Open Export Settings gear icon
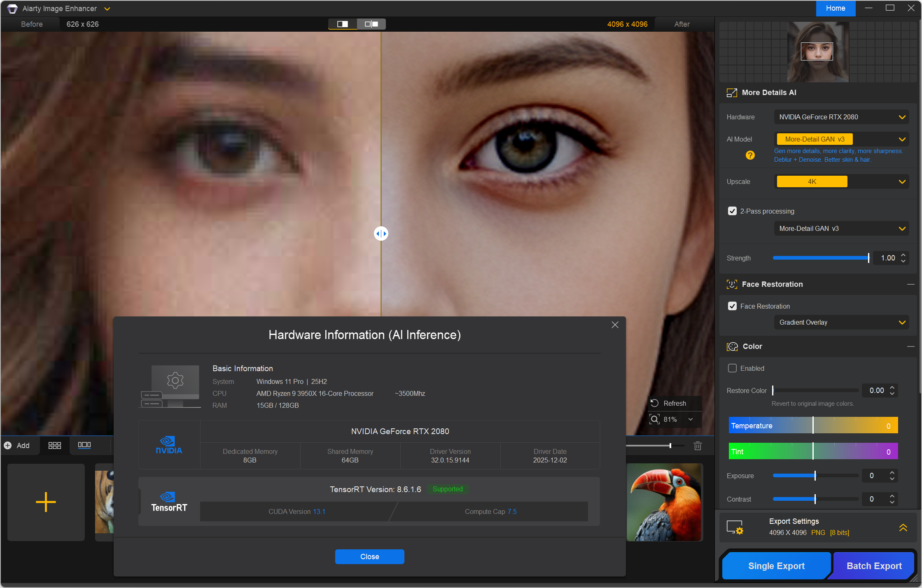Image resolution: width=922 pixels, height=588 pixels. click(735, 527)
